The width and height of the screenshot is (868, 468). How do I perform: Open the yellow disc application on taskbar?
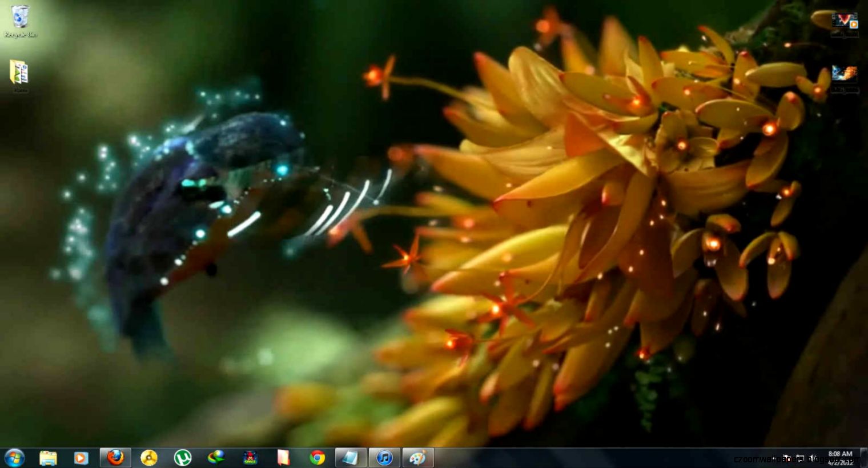tap(149, 458)
